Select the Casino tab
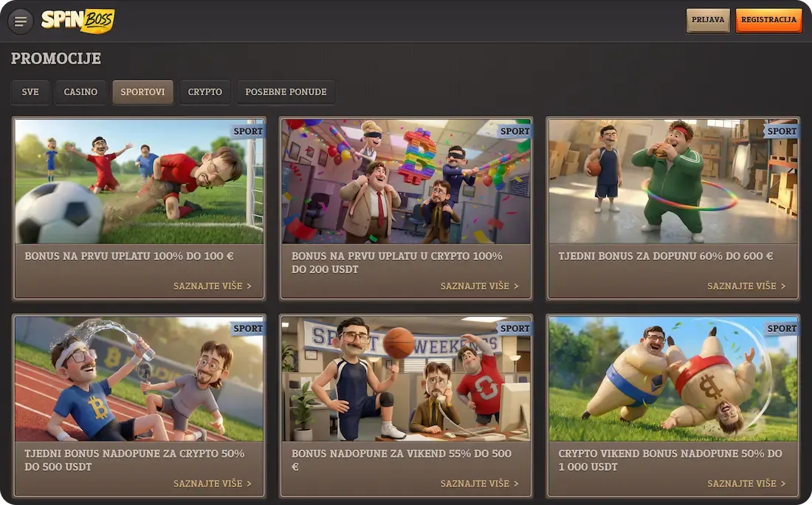812x505 pixels. tap(80, 92)
